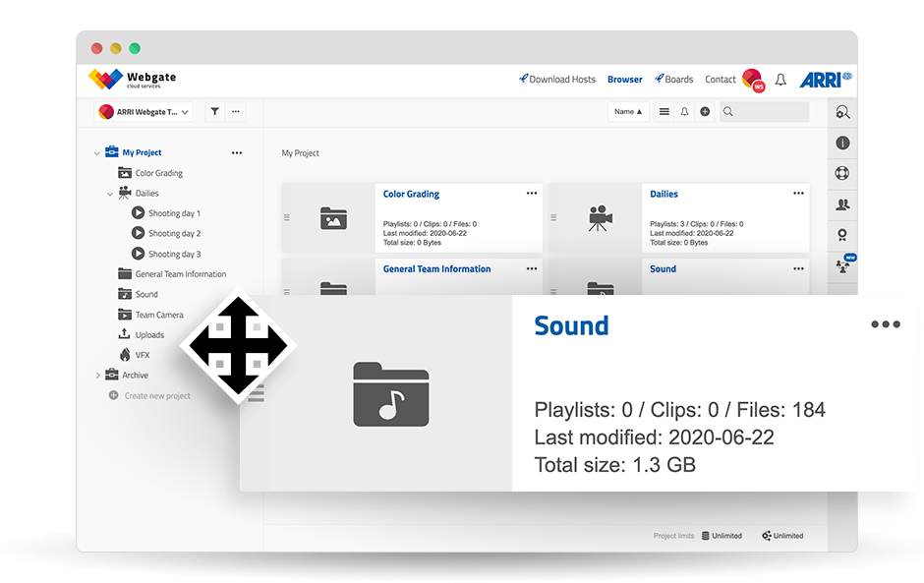Go to the Boards menu item
The height and width of the screenshot is (583, 924).
pos(674,80)
